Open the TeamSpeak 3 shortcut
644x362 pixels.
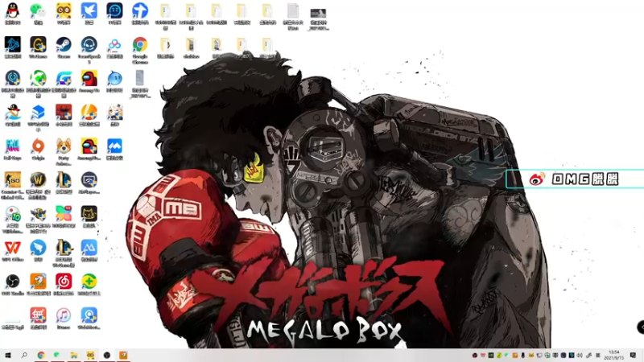(89, 50)
